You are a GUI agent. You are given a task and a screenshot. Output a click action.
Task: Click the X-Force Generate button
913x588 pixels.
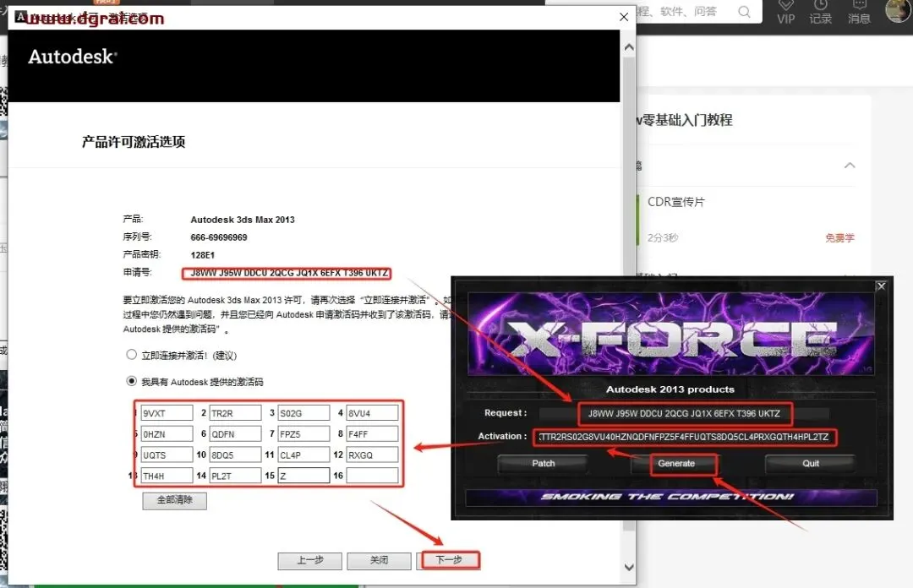676,464
